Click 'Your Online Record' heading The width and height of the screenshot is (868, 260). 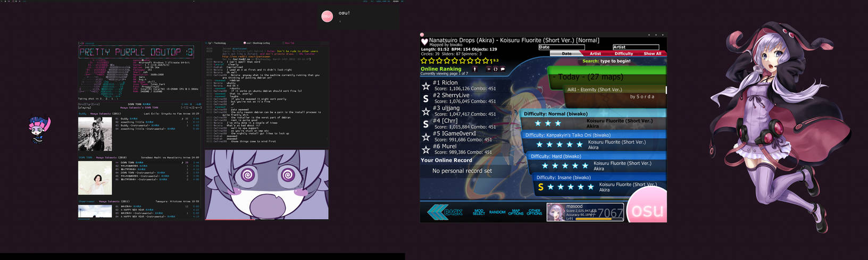[446, 160]
